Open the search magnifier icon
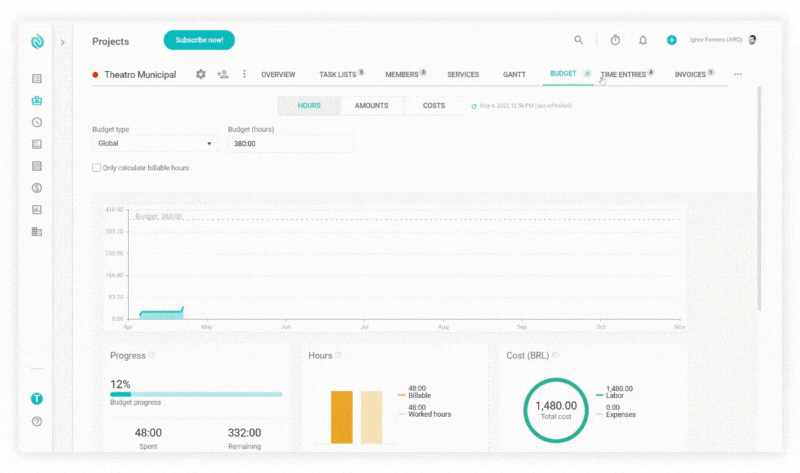 [x=578, y=40]
